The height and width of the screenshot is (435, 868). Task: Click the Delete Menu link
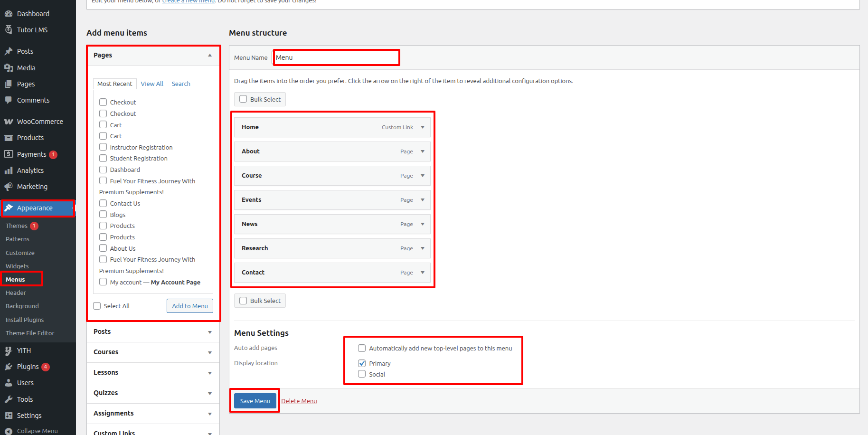[299, 401]
